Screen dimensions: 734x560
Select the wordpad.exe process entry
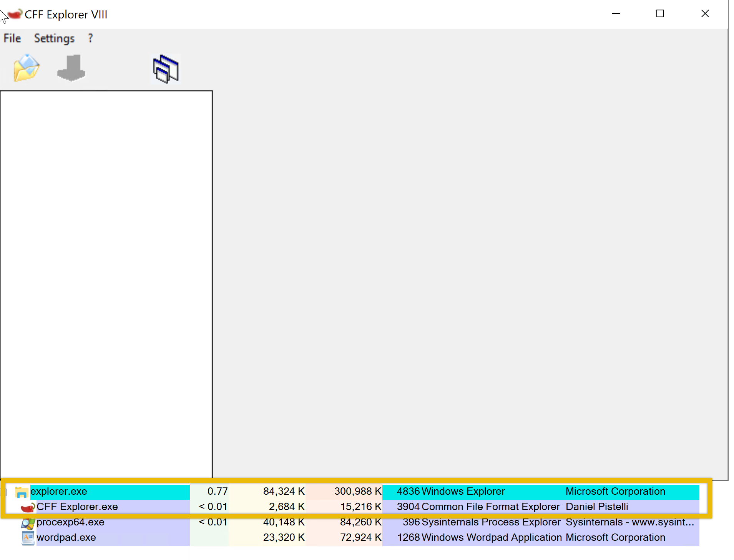66,537
